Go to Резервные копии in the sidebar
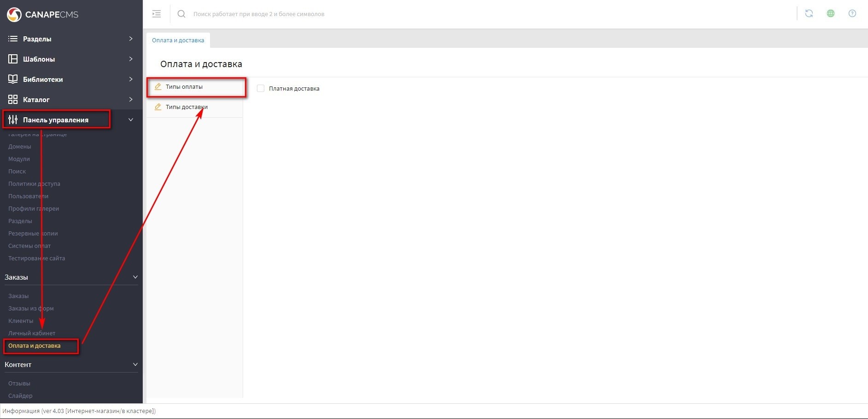Image resolution: width=868 pixels, height=419 pixels. click(33, 233)
